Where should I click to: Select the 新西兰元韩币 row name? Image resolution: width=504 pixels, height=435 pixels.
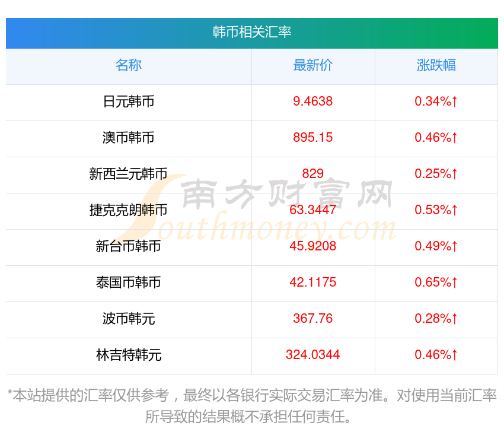tap(128, 174)
